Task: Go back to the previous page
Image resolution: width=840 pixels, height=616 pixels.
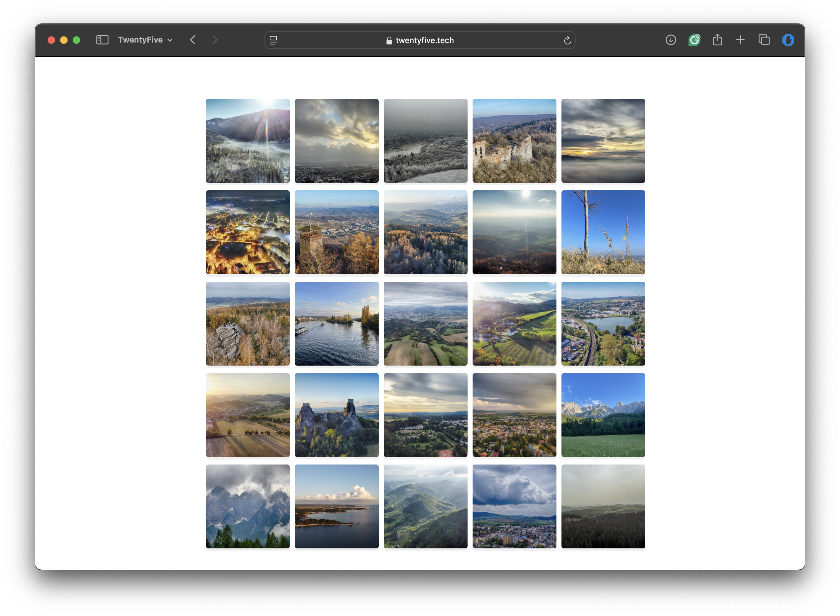Action: 193,40
